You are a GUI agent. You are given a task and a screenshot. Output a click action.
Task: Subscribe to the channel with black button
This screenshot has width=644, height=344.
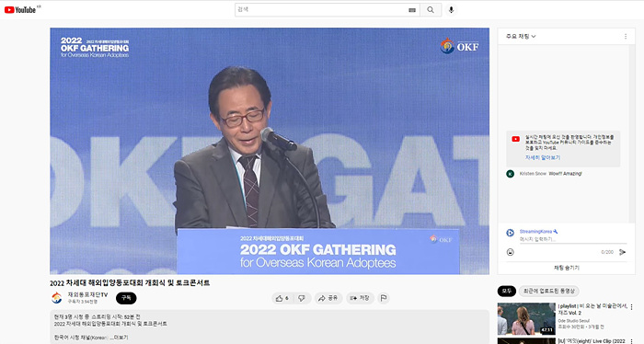point(126,298)
